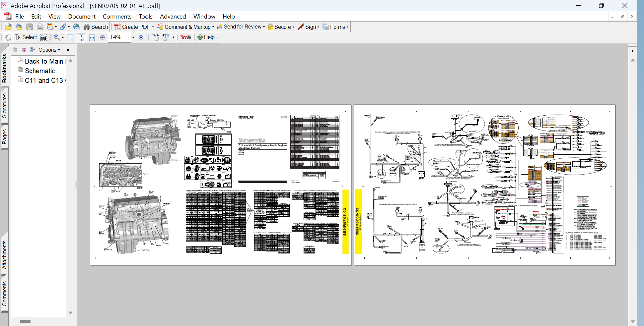Toggle Fit Width view
Screen dimensions: 644x326
[92, 37]
